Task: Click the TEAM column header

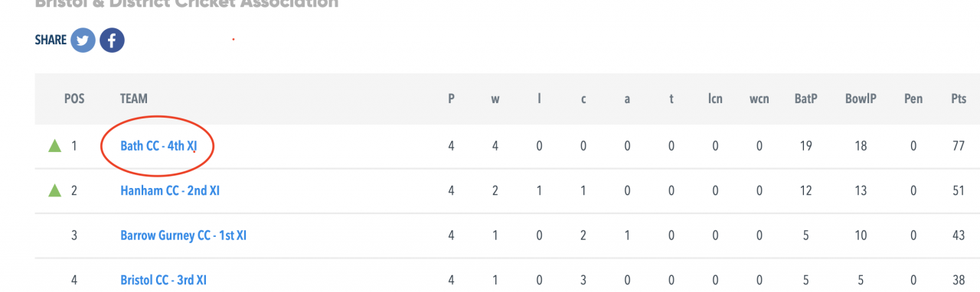Action: click(134, 99)
